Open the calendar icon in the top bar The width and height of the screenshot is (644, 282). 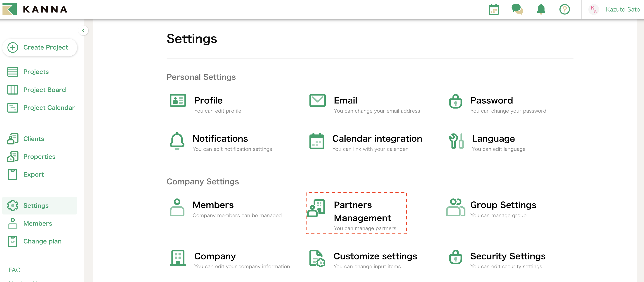[493, 9]
